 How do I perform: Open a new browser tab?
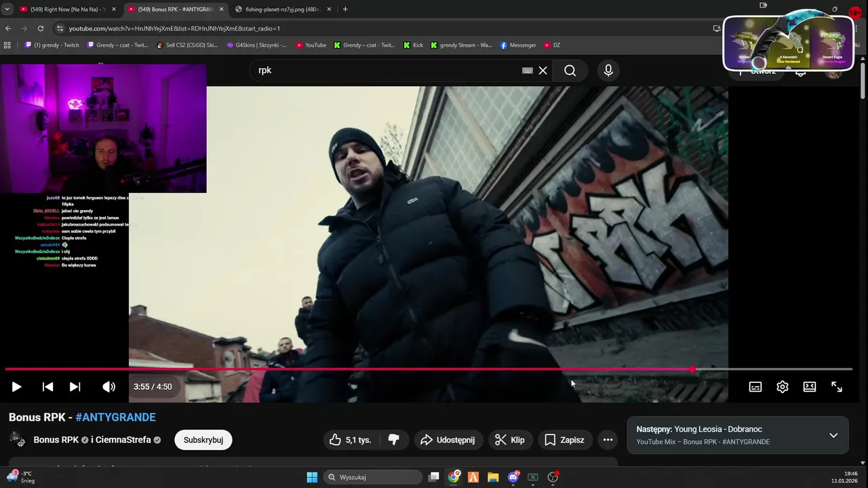[345, 9]
